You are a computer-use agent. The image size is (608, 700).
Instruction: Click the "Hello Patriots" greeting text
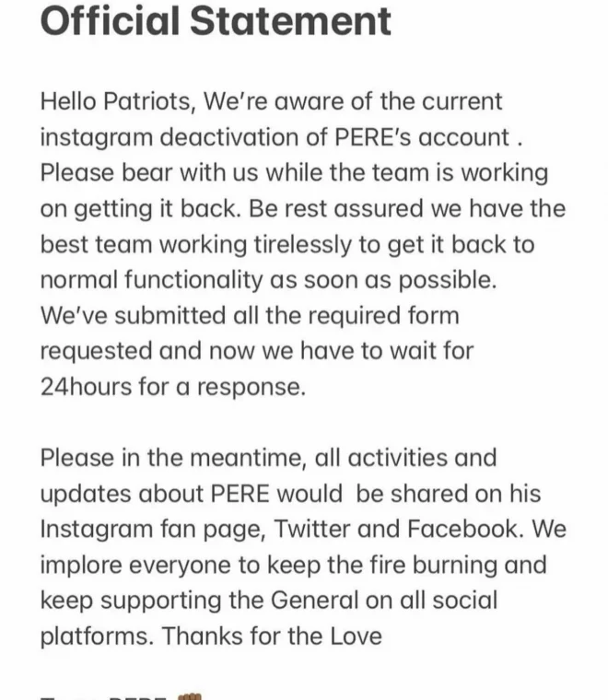pos(114,101)
